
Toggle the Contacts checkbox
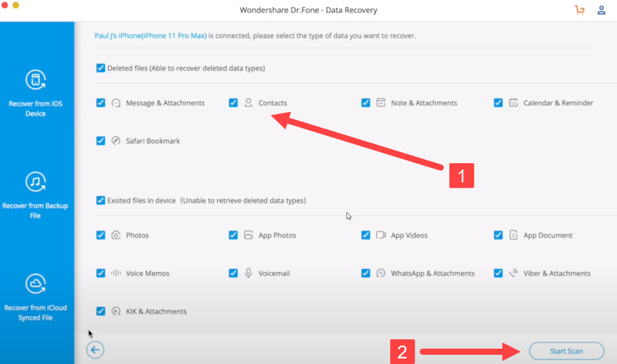pyautogui.click(x=234, y=103)
